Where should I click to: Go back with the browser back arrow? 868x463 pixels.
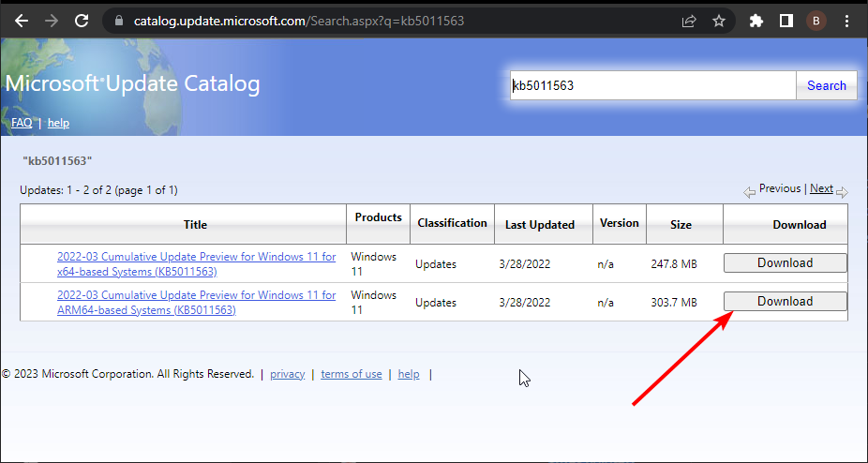[x=22, y=21]
